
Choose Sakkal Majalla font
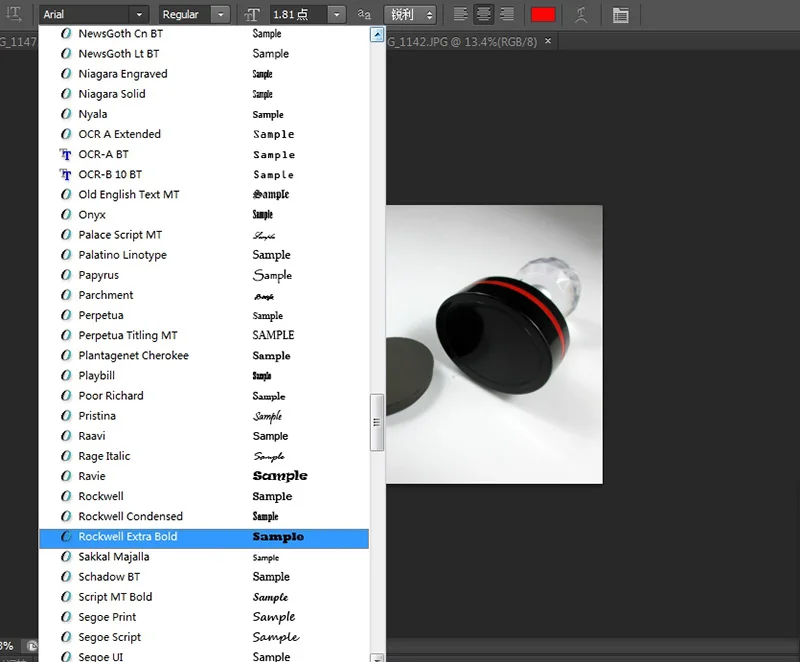204,557
